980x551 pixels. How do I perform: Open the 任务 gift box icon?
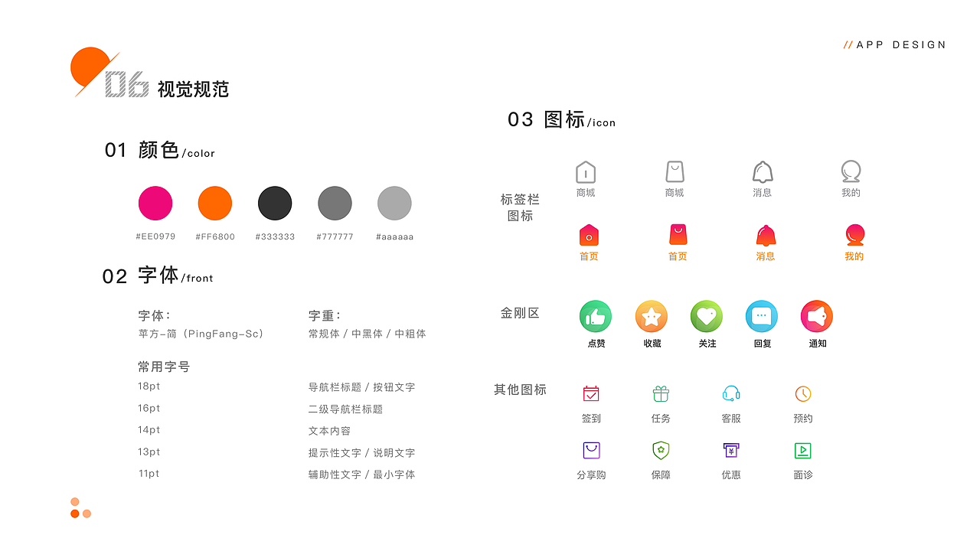pyautogui.click(x=661, y=393)
